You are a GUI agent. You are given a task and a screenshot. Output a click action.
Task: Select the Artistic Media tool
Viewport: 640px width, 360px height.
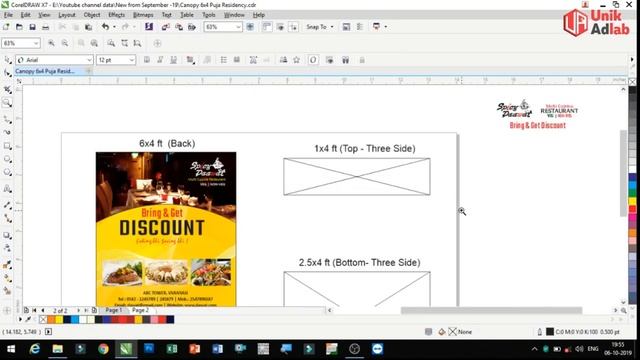[x=7, y=132]
